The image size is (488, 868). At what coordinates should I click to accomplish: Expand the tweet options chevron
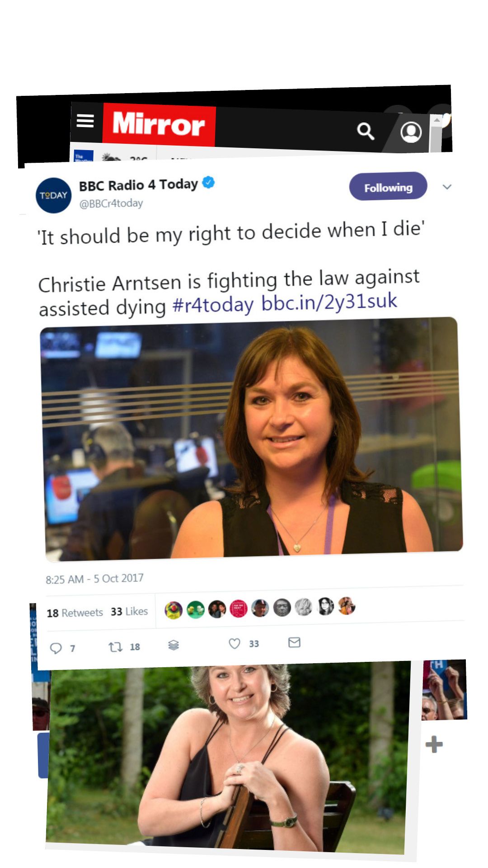click(447, 187)
